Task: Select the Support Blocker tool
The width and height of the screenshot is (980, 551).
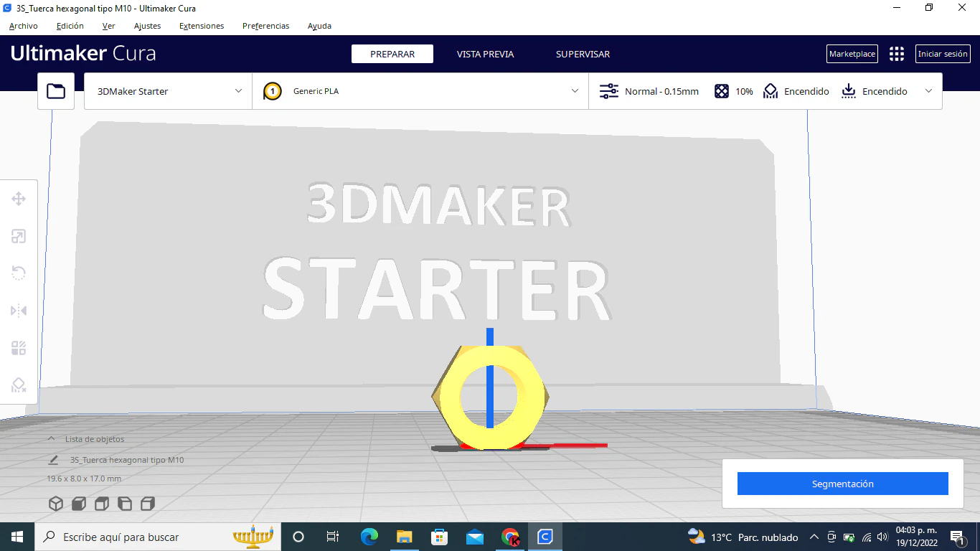Action: 19,385
